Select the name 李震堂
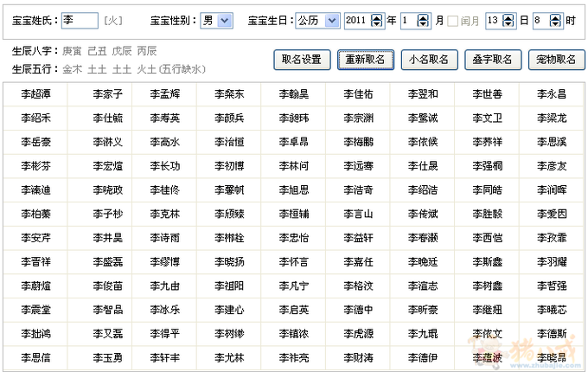 35,310
